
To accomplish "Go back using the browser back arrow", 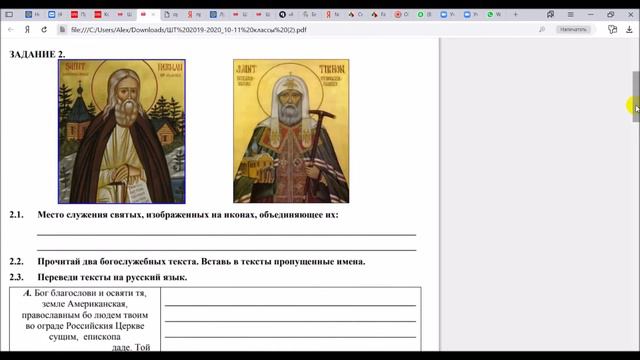I will [11, 29].
